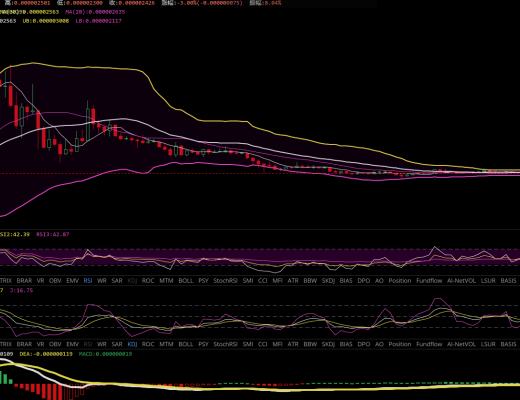Show MFI in the row beneath the KDJ chart
This screenshot has height=400, width=520.
coord(277,344)
